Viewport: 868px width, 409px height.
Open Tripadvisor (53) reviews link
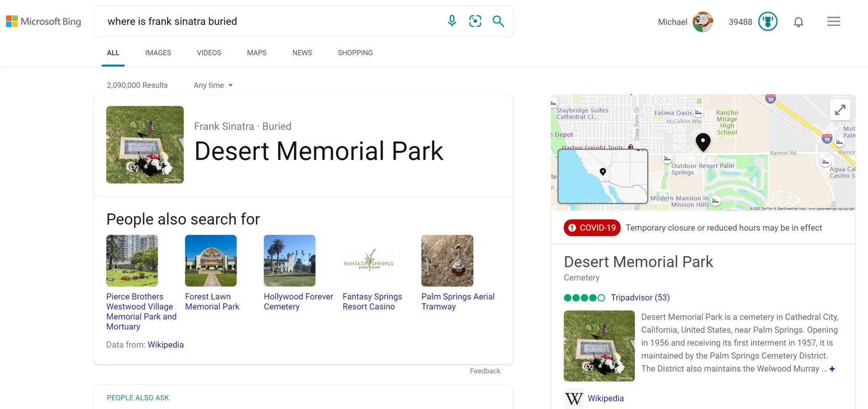click(640, 298)
